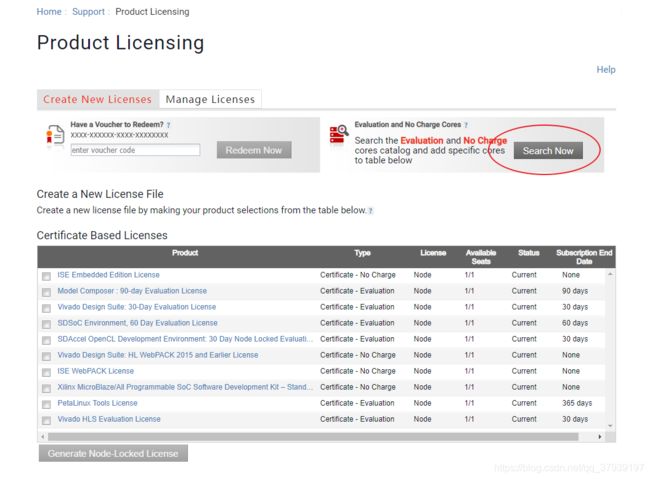The height and width of the screenshot is (479, 650).
Task: Click the Subscription End Date column header
Action: pyautogui.click(x=584, y=257)
